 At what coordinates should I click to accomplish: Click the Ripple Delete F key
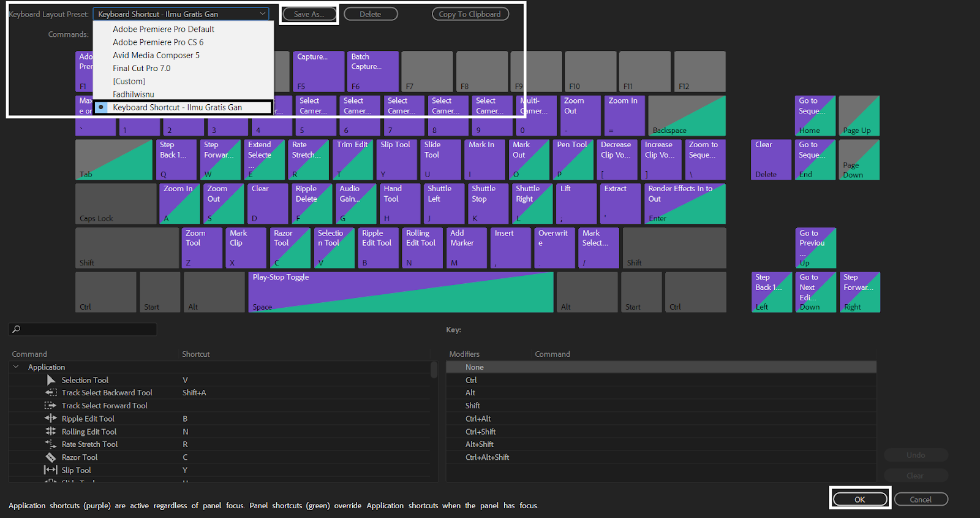click(x=312, y=204)
